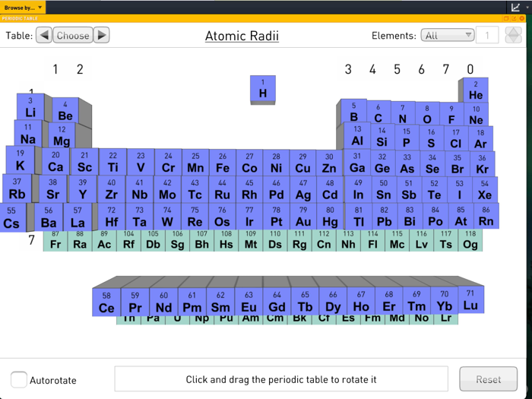Select the Copernicium (Cn) element tile
The image size is (532, 399).
(x=324, y=240)
